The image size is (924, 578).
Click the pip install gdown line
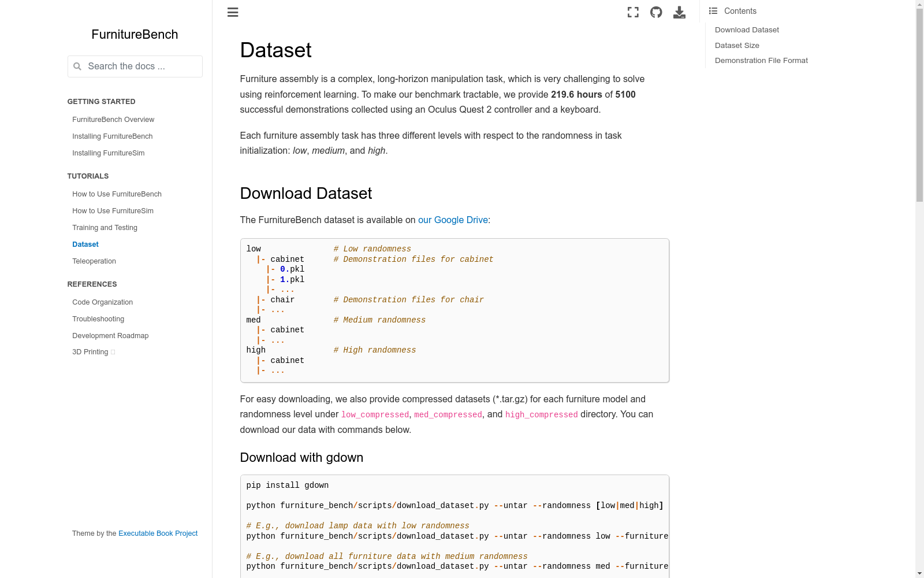[288, 486]
